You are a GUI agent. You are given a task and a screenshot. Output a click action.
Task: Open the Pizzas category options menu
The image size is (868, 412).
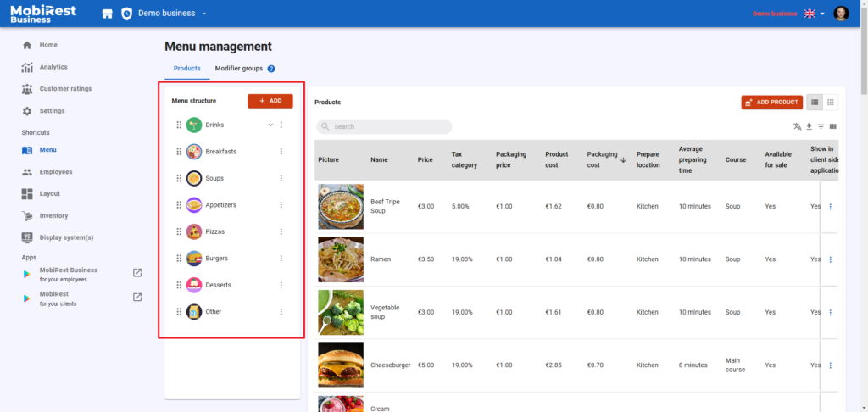coord(281,231)
